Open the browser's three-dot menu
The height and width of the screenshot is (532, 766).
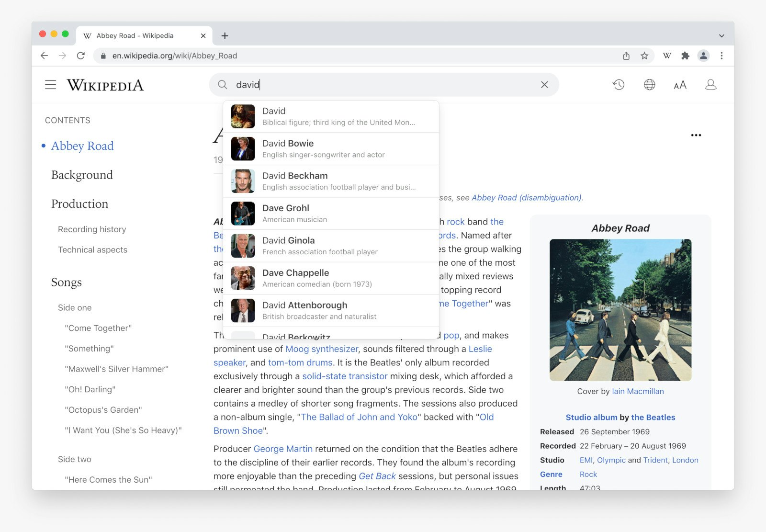(722, 56)
